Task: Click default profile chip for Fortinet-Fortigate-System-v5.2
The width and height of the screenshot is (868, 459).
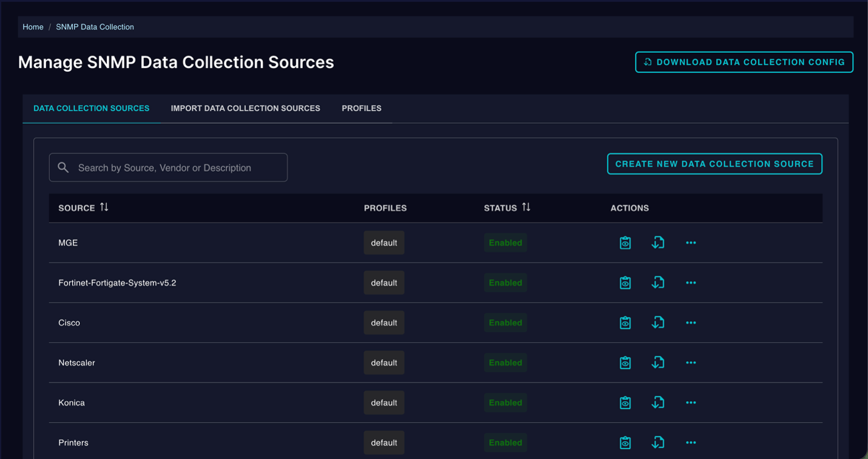Action: tap(384, 283)
